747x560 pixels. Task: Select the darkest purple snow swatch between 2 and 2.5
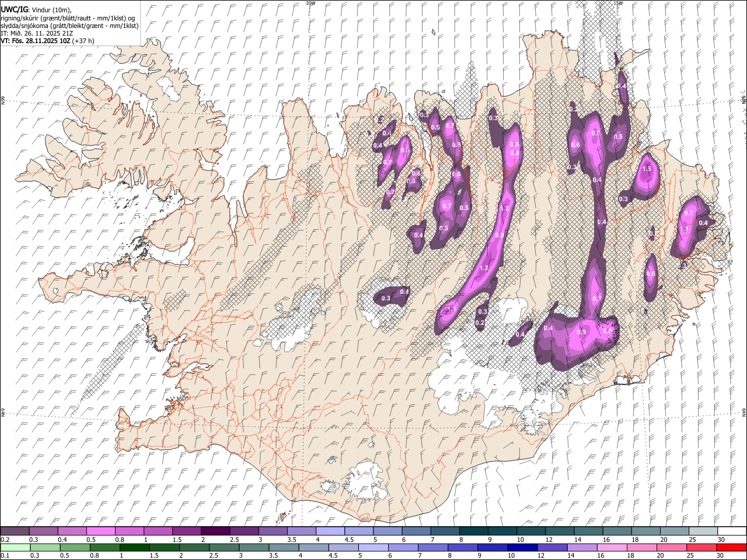(215, 531)
